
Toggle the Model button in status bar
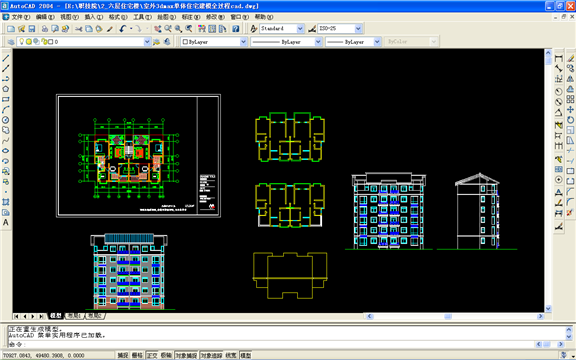point(245,355)
